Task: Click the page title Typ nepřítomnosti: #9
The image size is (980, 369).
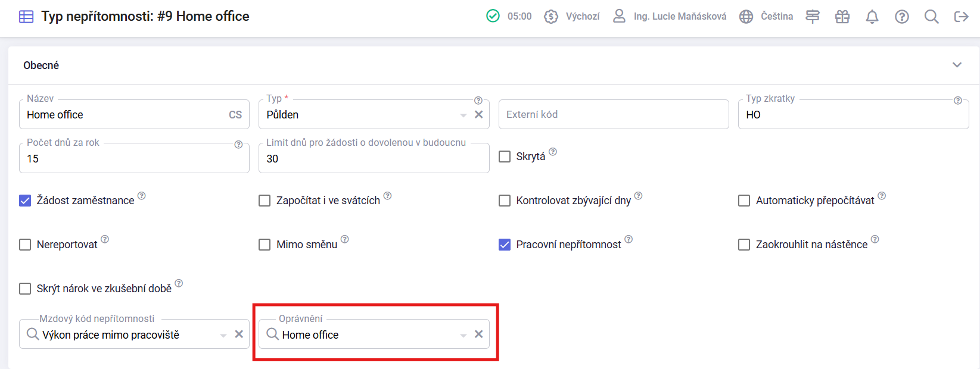Action: pyautogui.click(x=145, y=17)
